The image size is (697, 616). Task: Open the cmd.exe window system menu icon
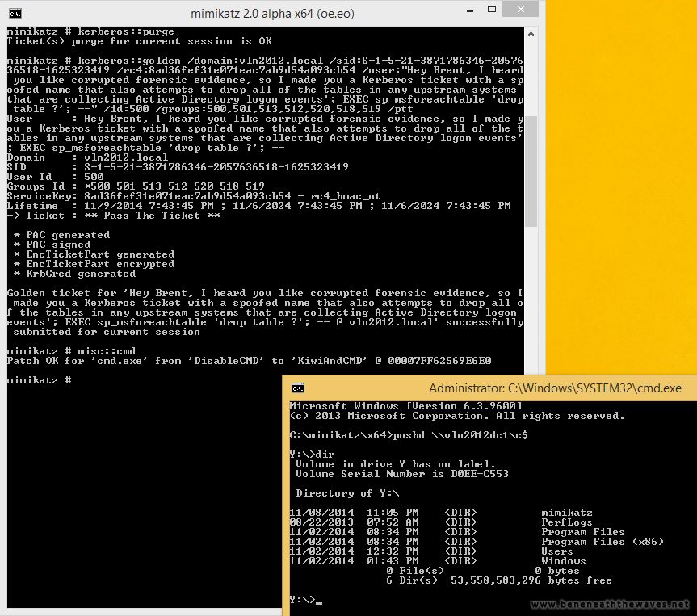[298, 388]
